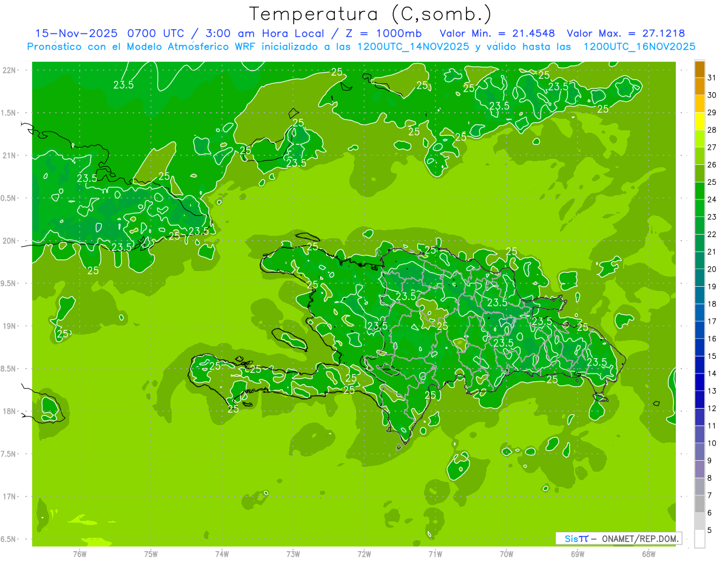Click the "18" colorbar scale label
The image size is (728, 562).
tap(712, 304)
